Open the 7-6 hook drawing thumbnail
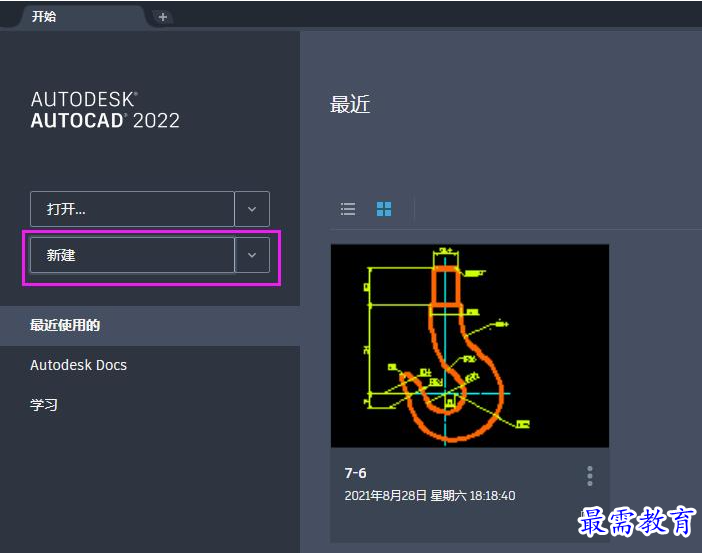 tap(470, 346)
